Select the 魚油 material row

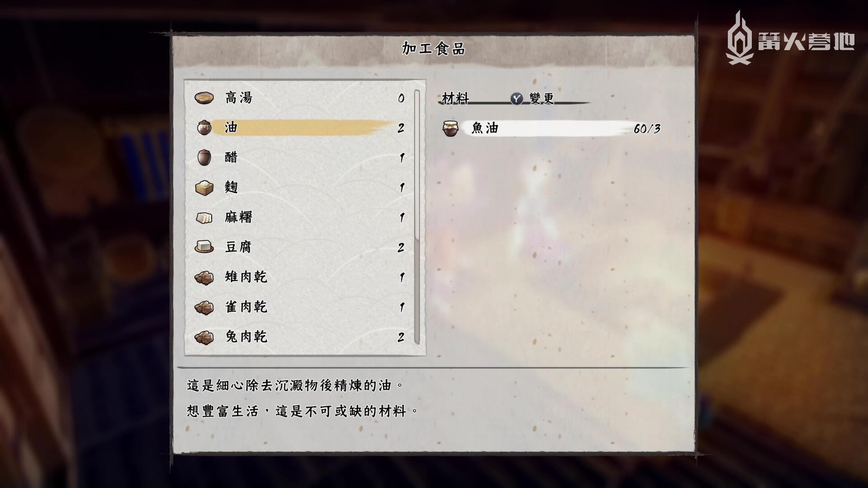552,128
